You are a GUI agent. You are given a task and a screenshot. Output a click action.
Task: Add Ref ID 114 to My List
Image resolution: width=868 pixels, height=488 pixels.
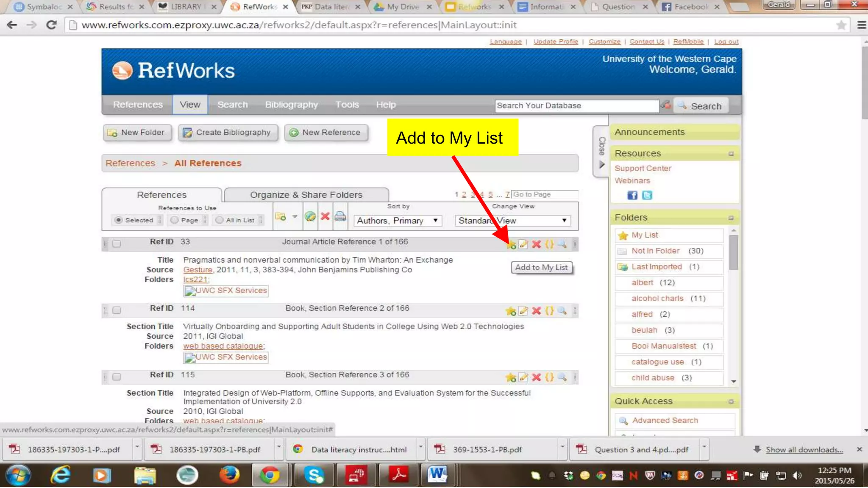pos(511,311)
